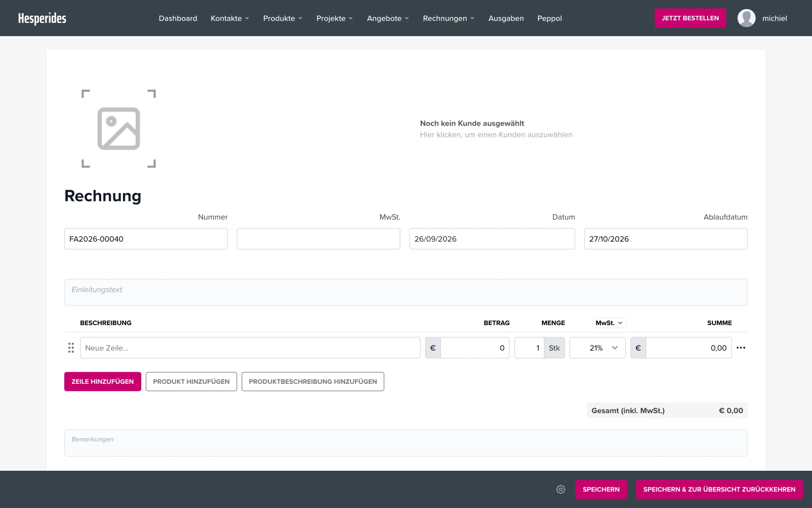812x508 pixels.
Task: Click Zeile hinzufügen
Action: tap(103, 382)
